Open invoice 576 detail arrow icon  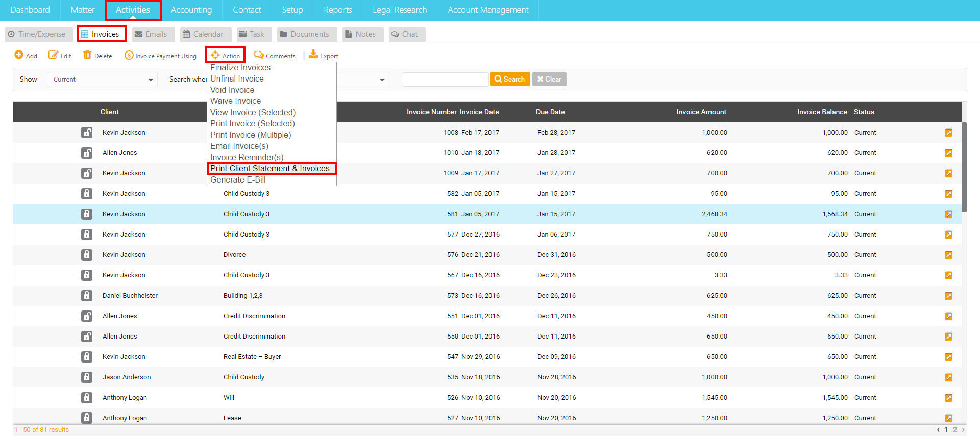(x=948, y=255)
